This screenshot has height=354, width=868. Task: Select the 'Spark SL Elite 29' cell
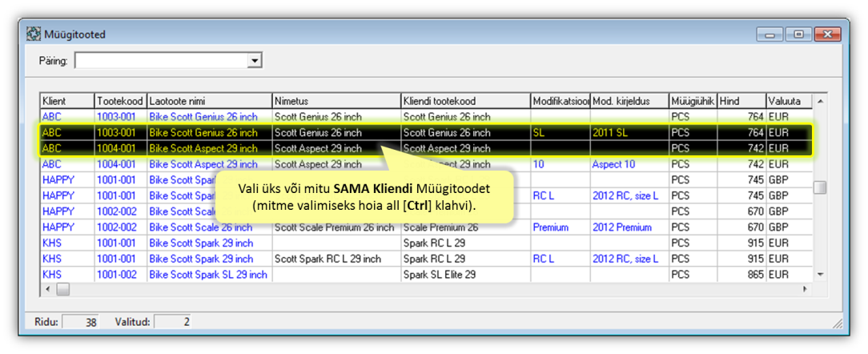click(465, 275)
